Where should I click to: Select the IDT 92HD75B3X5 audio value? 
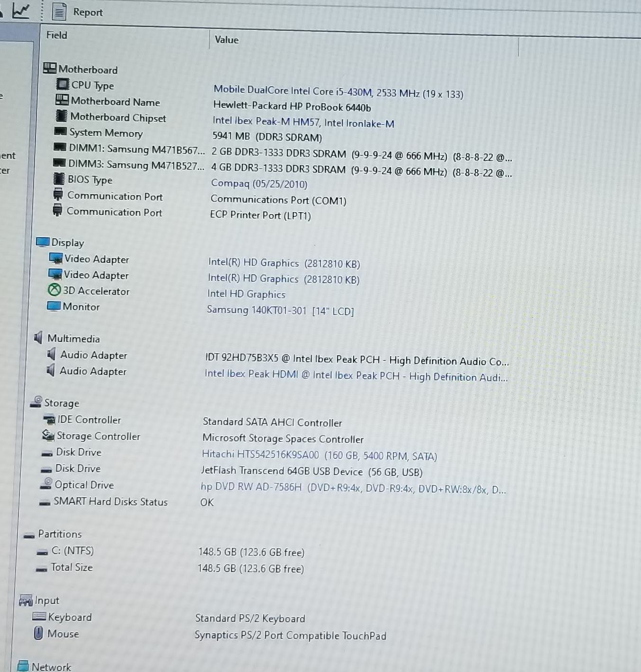point(357,360)
